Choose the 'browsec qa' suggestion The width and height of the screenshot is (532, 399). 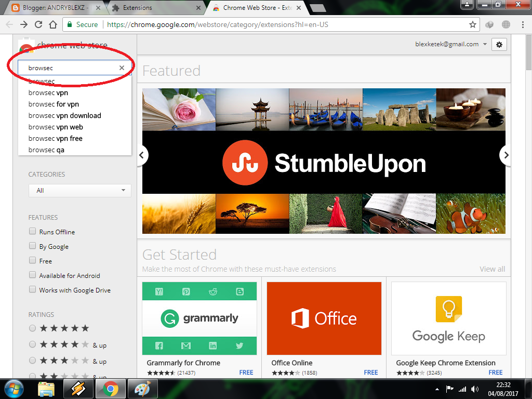pyautogui.click(x=75, y=150)
